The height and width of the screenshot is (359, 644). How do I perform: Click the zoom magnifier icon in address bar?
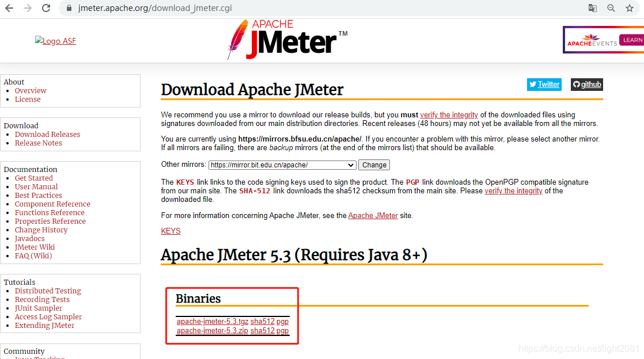(611, 8)
